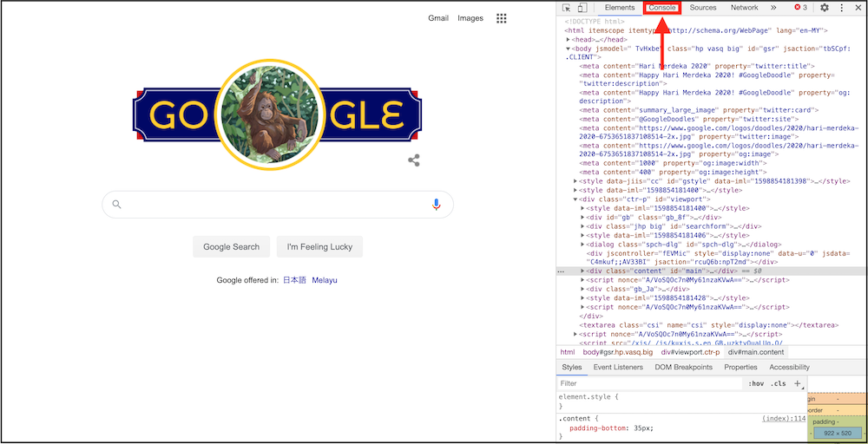This screenshot has height=444, width=868.
Task: Focus the Styles Filter field
Action: pyautogui.click(x=650, y=383)
